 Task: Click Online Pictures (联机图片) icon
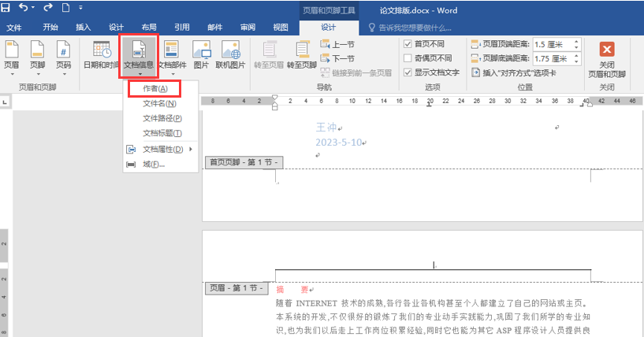click(231, 55)
